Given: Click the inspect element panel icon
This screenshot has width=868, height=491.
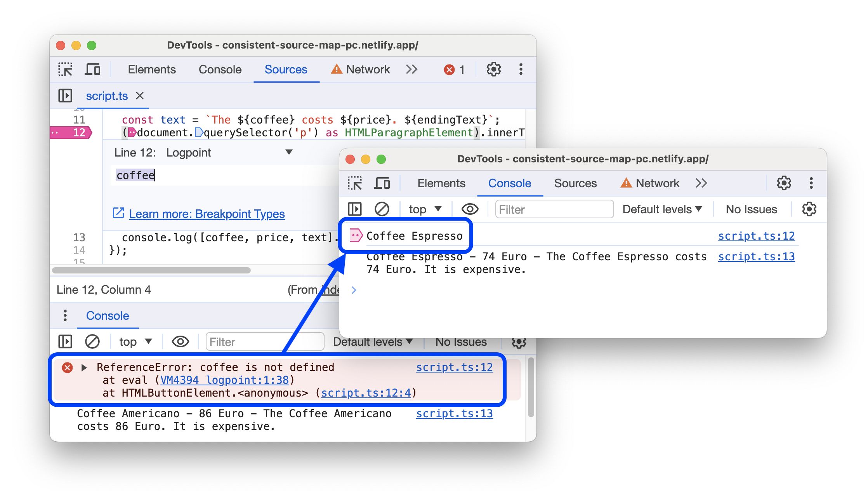Looking at the screenshot, I should click(64, 70).
